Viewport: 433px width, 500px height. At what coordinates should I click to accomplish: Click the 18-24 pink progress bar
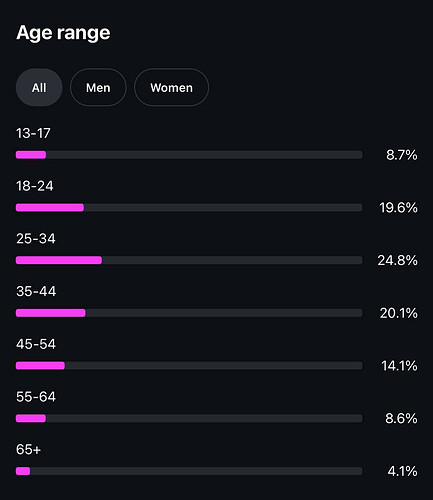(50, 207)
